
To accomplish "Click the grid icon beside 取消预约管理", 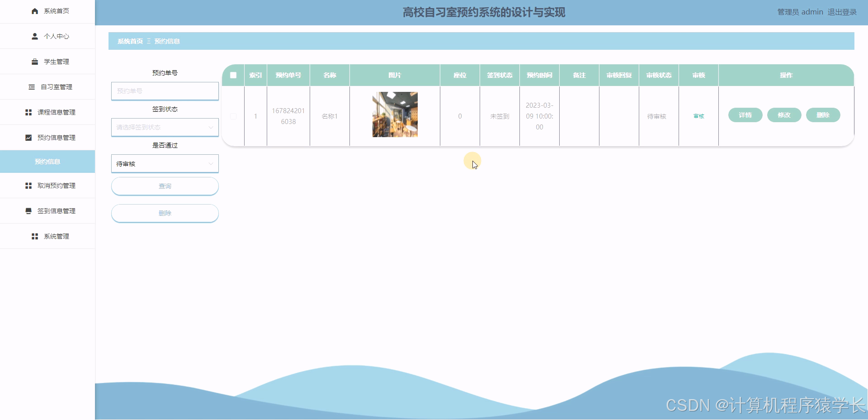I will (28, 186).
